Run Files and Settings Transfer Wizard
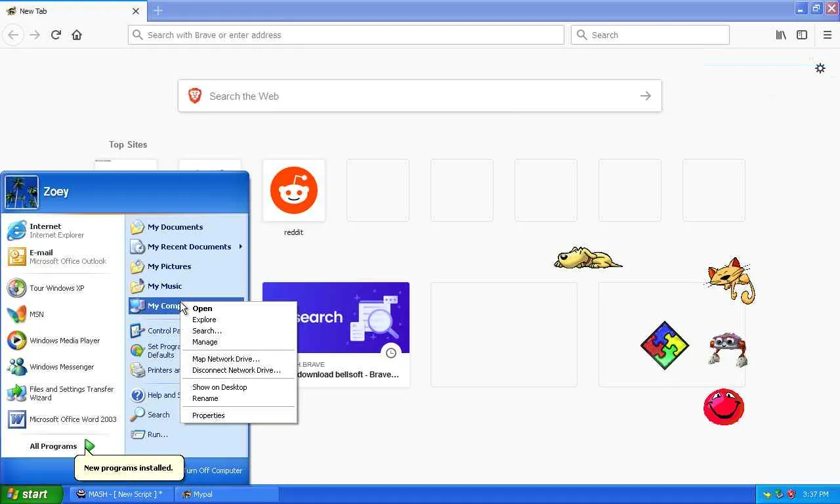840x504 pixels. [62, 393]
